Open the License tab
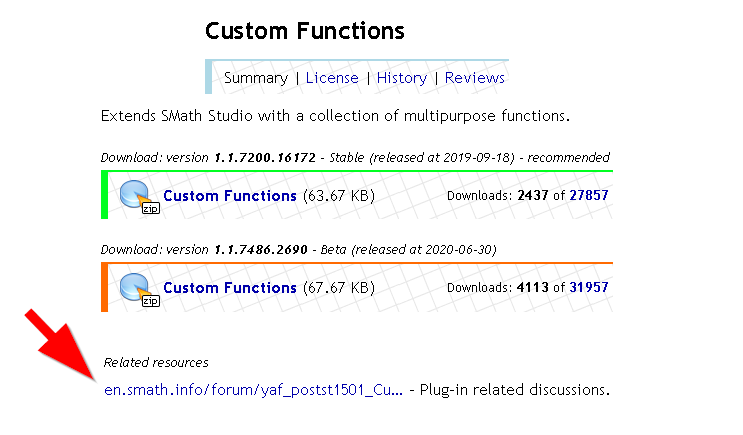The width and height of the screenshot is (743, 435). (331, 78)
